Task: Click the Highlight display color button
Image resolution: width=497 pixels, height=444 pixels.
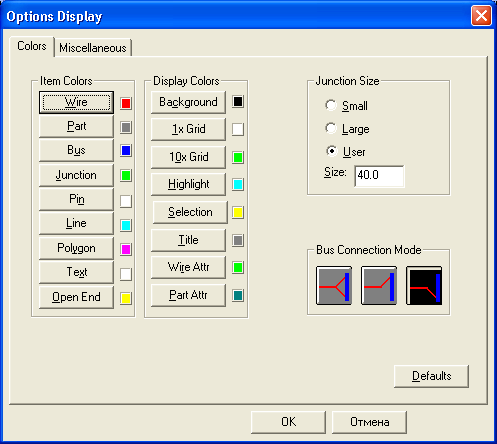Action: coord(188,184)
